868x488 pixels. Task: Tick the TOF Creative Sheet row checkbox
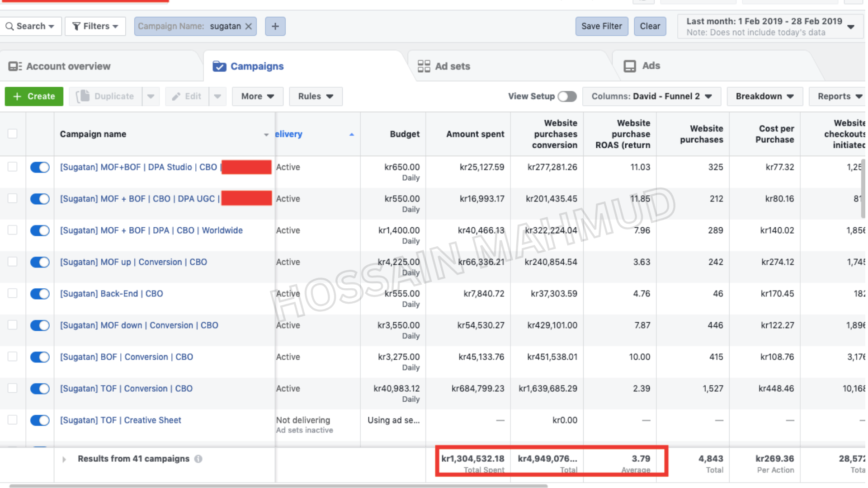click(13, 420)
